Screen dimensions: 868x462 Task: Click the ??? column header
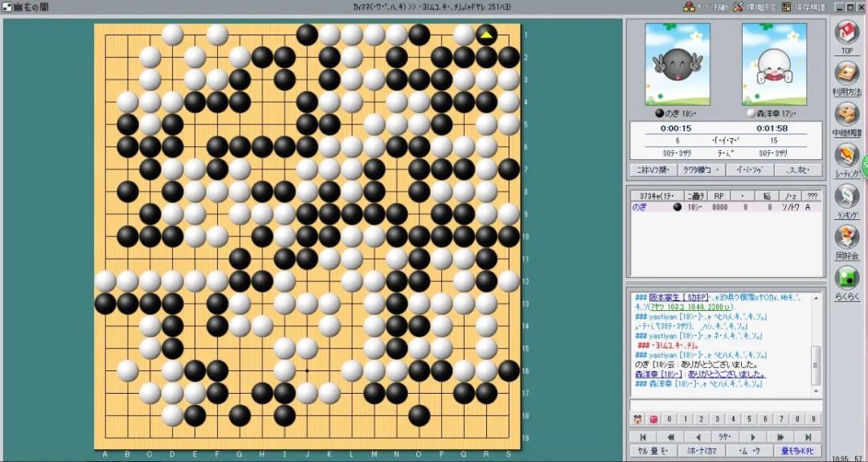click(812, 196)
